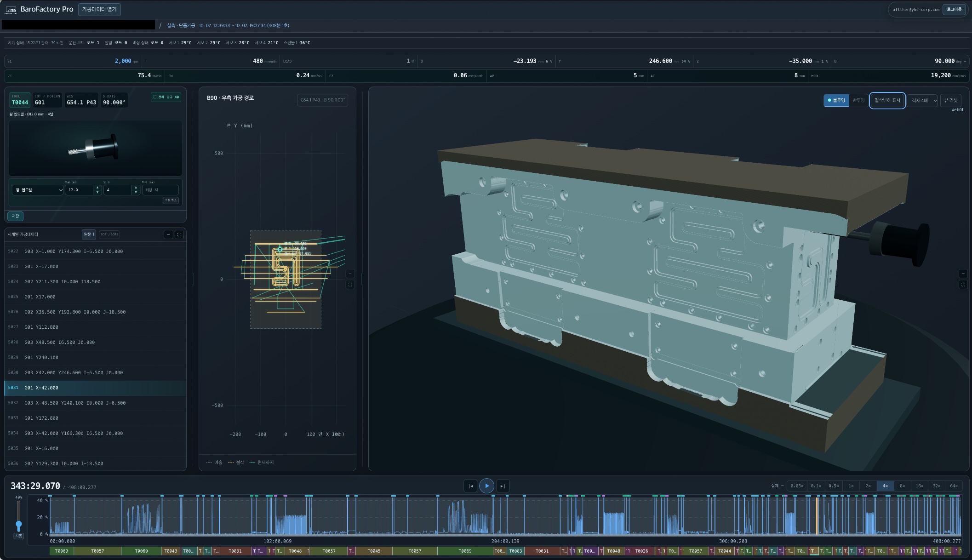
Task: Click minus icon at 3D view right edge
Action: click(x=963, y=274)
